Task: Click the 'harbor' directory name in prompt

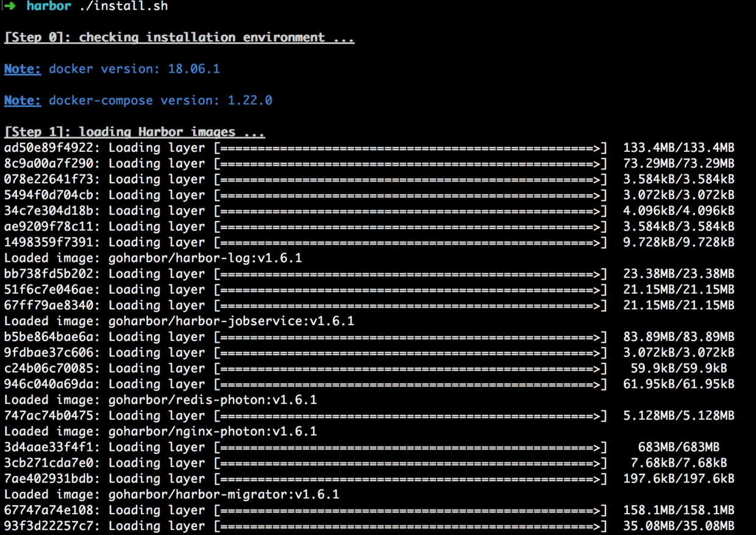Action: (x=49, y=6)
